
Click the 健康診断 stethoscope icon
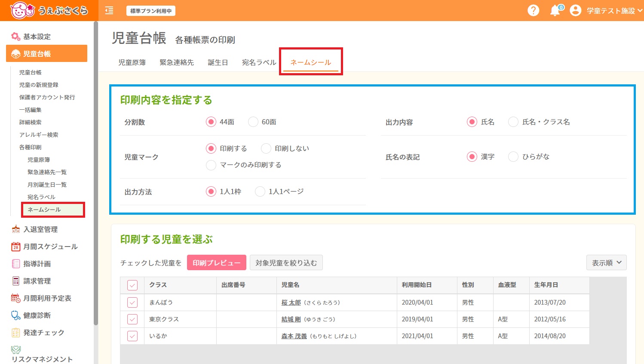pos(16,315)
